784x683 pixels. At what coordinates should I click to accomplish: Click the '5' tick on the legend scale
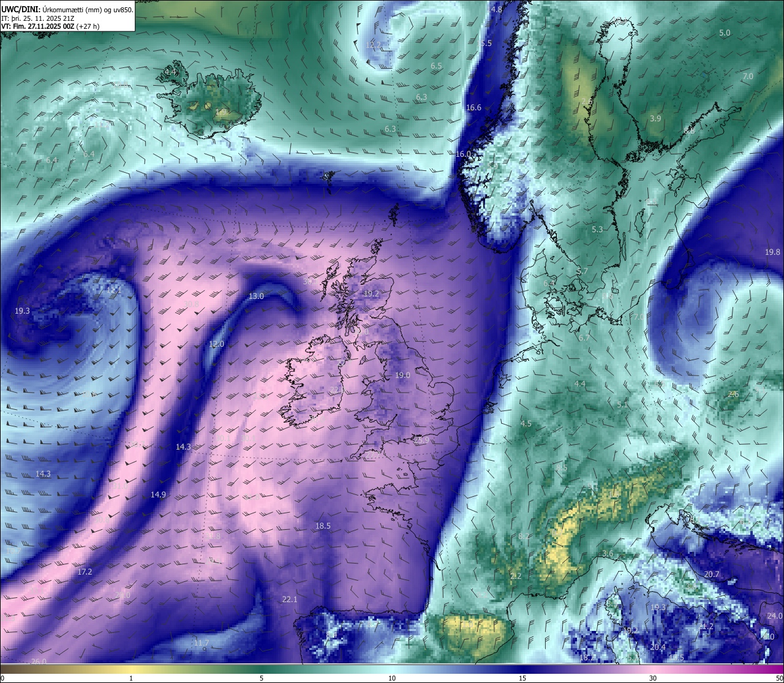(x=262, y=678)
